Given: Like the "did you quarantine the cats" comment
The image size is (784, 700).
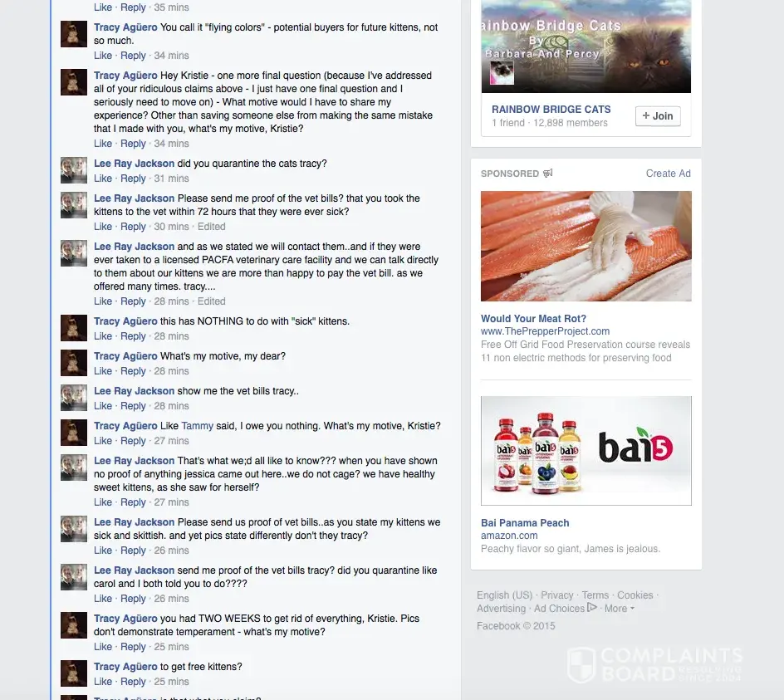Looking at the screenshot, I should 103,179.
